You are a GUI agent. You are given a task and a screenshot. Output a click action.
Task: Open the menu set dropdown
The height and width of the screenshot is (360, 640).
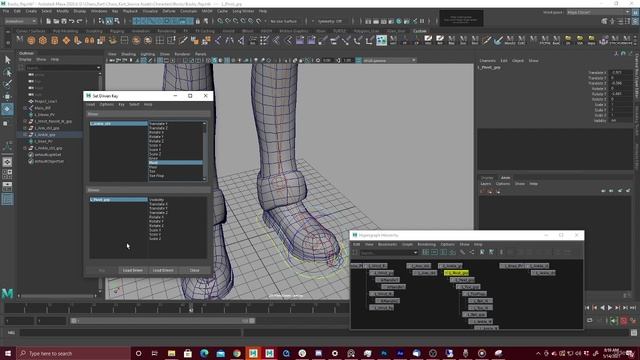click(x=20, y=21)
